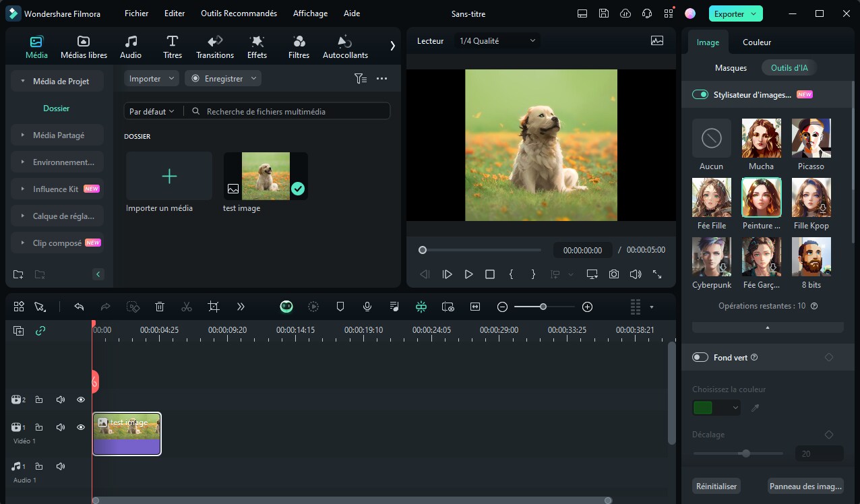860x504 pixels.
Task: Open the Effets panel
Action: [x=257, y=46]
